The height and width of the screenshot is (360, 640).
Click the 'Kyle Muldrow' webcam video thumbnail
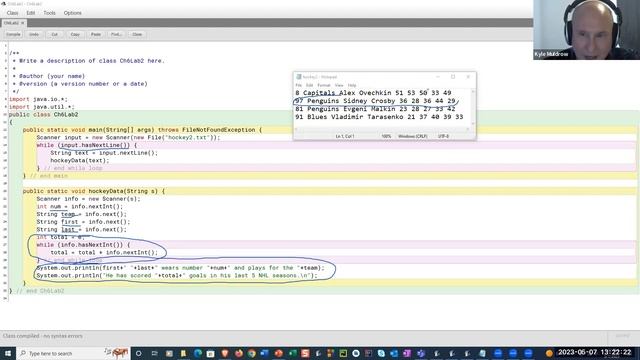tap(587, 30)
